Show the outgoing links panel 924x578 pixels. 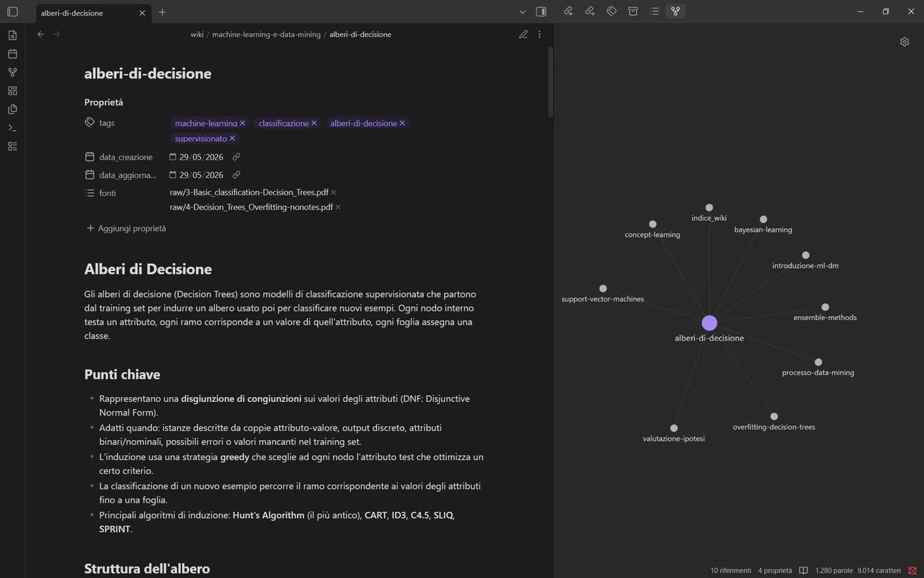coord(590,11)
